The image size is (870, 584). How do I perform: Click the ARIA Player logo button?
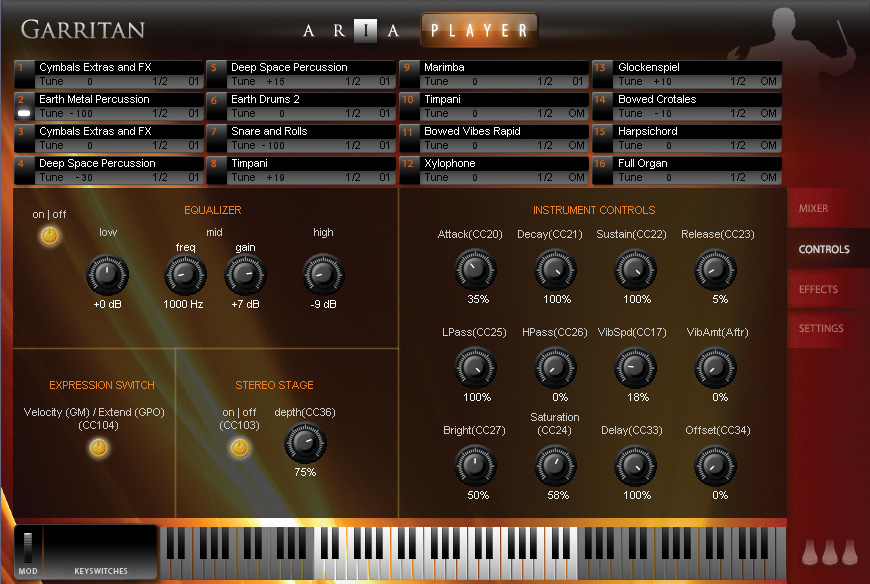click(478, 30)
